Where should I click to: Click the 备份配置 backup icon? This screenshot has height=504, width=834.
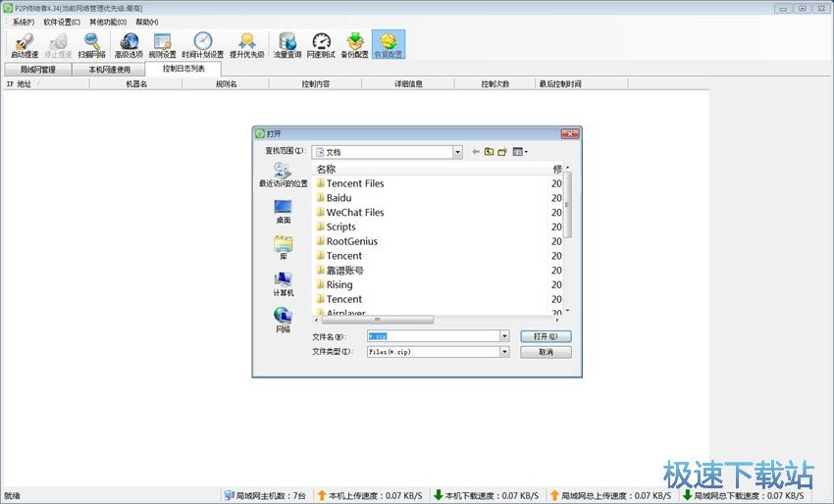355,45
